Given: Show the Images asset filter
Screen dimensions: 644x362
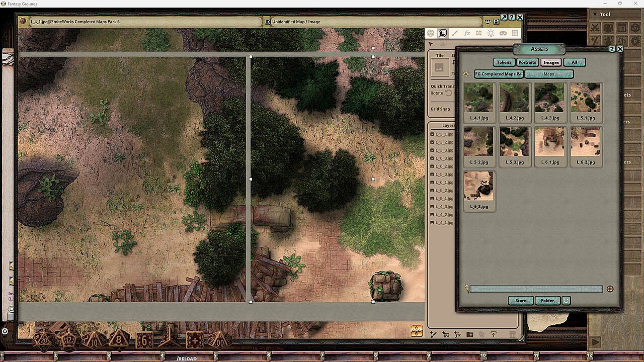Looking at the screenshot, I should tap(551, 62).
